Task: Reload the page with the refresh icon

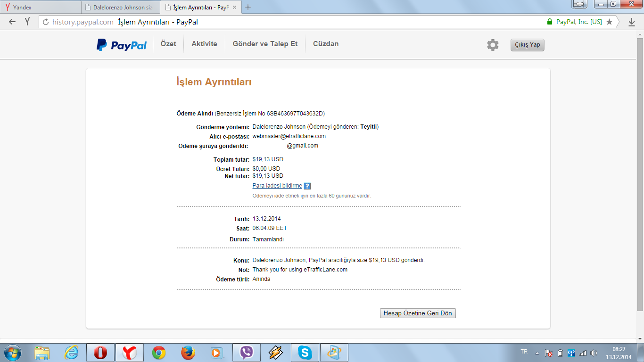Action: [x=46, y=22]
